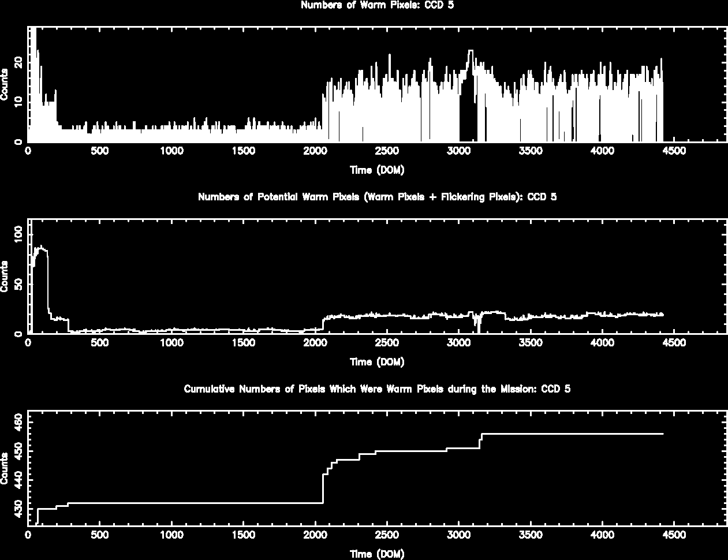Click the 'Time (DOM)' label under top plot

tap(377, 170)
